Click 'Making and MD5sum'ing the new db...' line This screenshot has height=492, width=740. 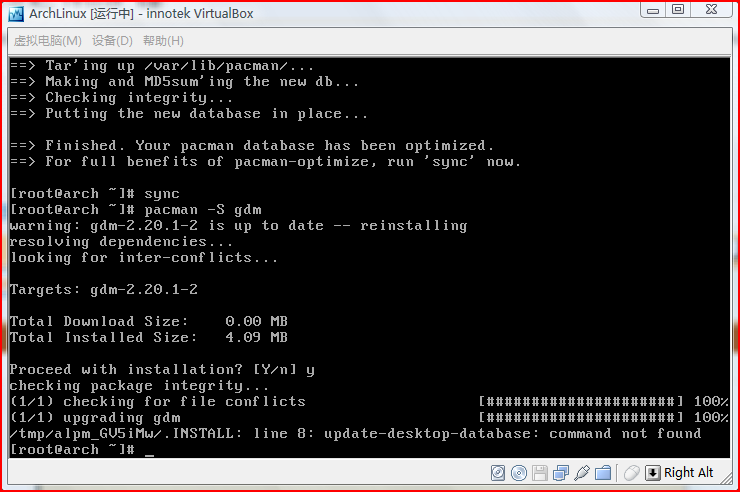184,82
